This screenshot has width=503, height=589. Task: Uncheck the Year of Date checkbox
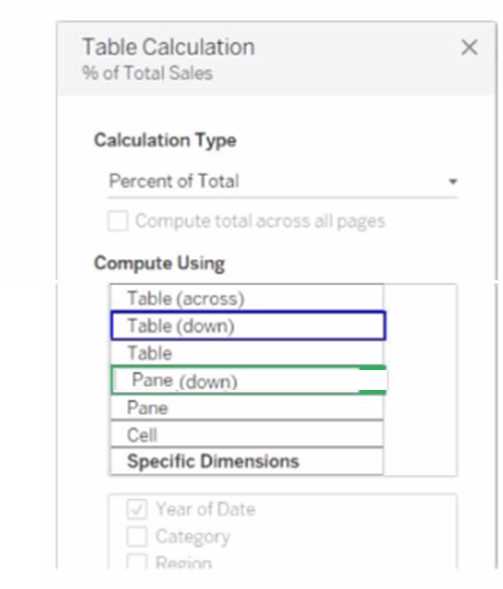[x=137, y=509]
